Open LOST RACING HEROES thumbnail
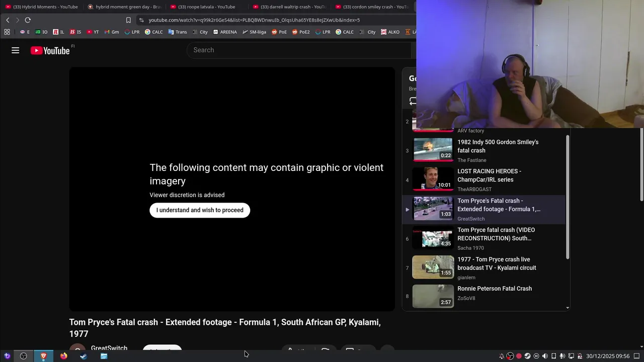This screenshot has width=644, height=362. point(433,179)
